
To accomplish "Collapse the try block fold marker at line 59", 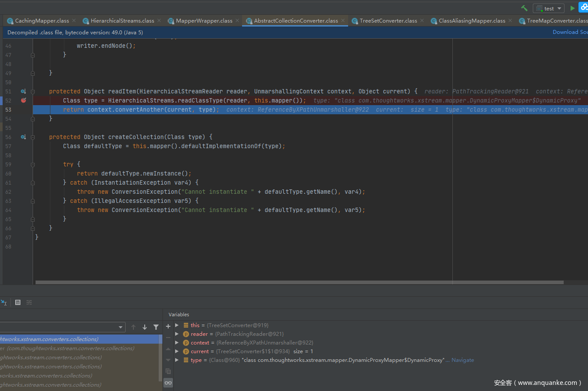I will [x=33, y=165].
